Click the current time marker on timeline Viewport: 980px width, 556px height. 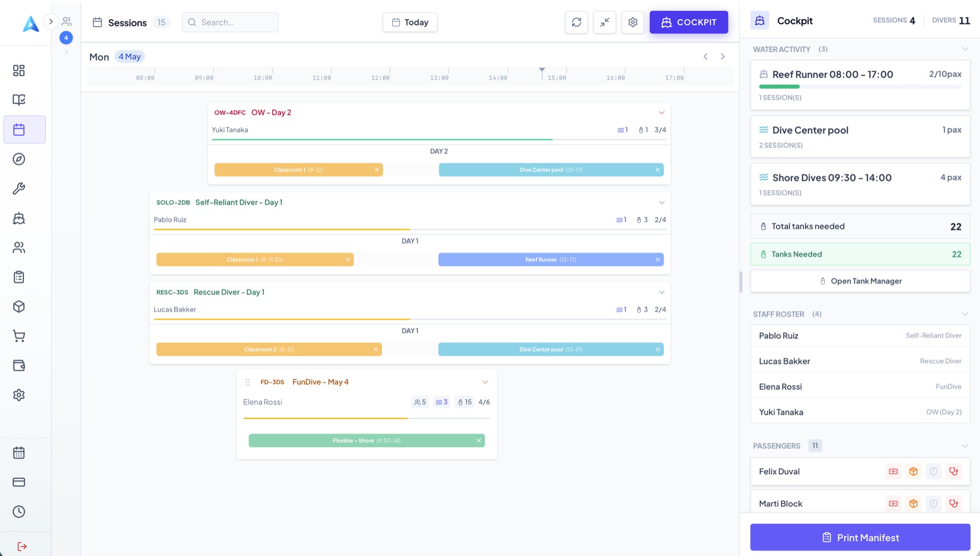(542, 73)
